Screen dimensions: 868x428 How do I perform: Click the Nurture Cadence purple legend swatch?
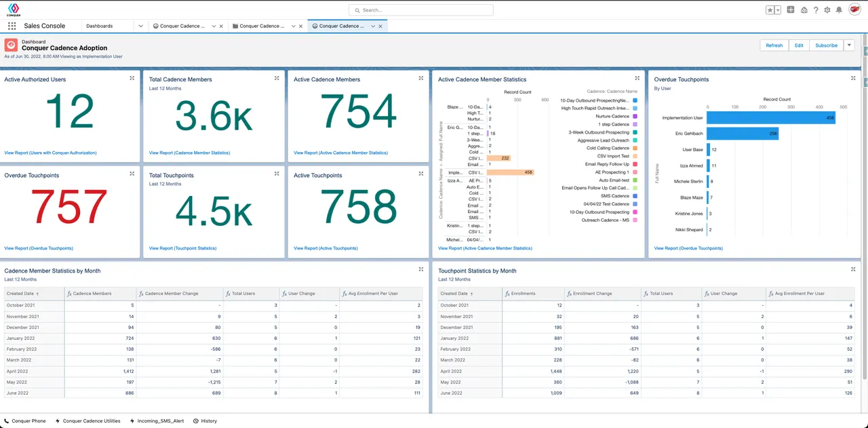click(635, 116)
